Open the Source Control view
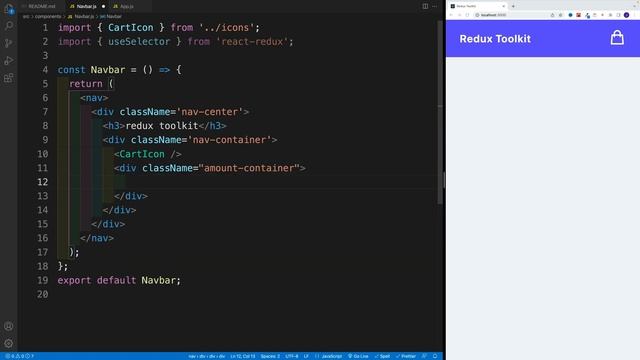640x360 pixels. (x=9, y=43)
